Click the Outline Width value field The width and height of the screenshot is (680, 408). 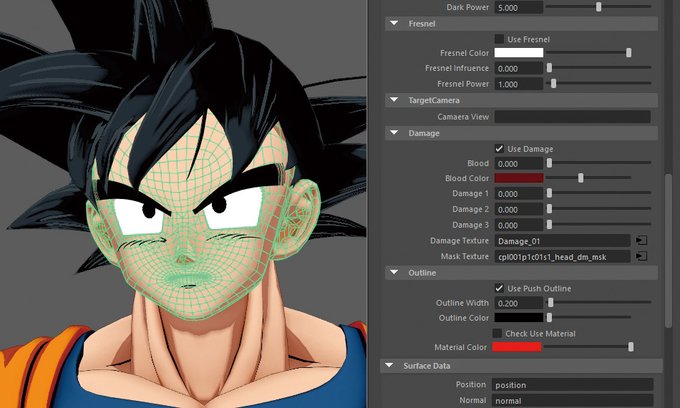519,303
